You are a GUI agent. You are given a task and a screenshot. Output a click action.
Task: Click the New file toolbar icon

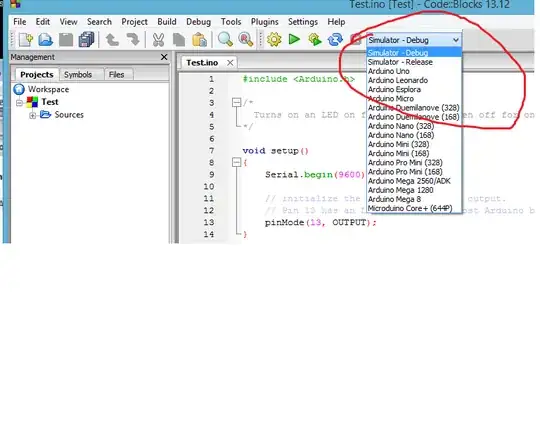click(x=26, y=40)
